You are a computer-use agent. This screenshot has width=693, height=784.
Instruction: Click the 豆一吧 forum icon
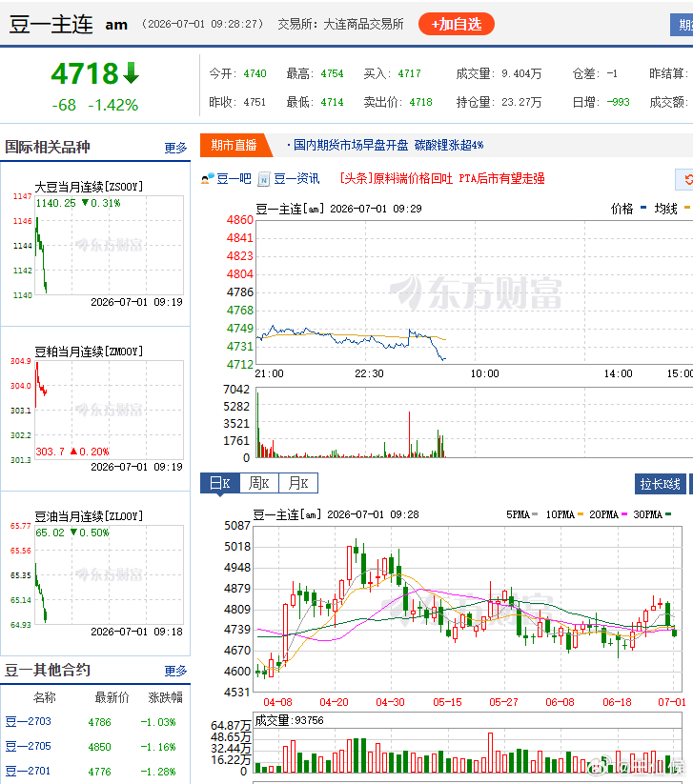(207, 178)
